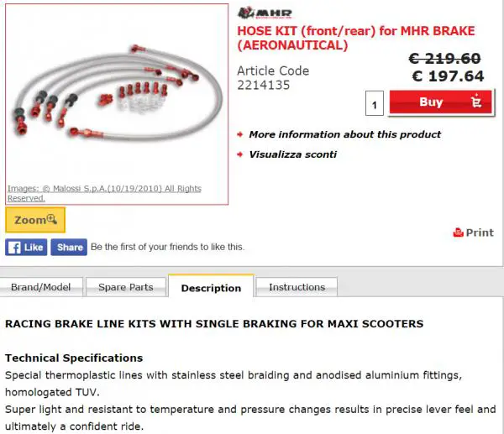Click the yellow Zoom button
The width and height of the screenshot is (504, 434).
coord(35,220)
